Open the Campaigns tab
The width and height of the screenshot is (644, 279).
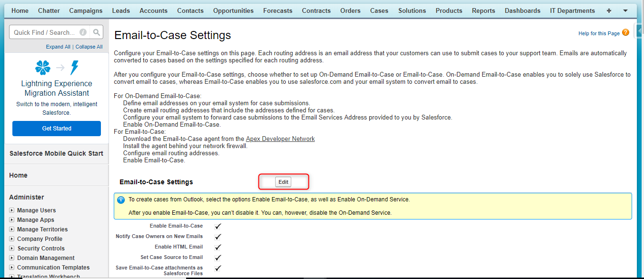(86, 10)
